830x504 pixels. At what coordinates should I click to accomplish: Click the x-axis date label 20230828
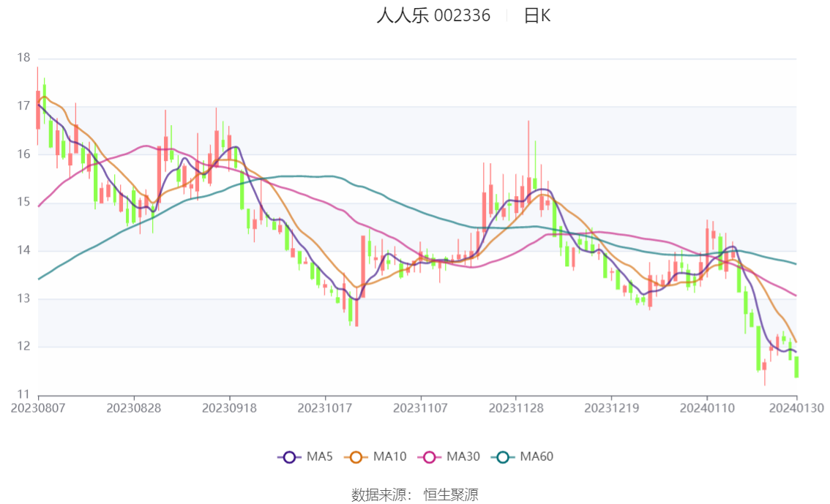134,408
